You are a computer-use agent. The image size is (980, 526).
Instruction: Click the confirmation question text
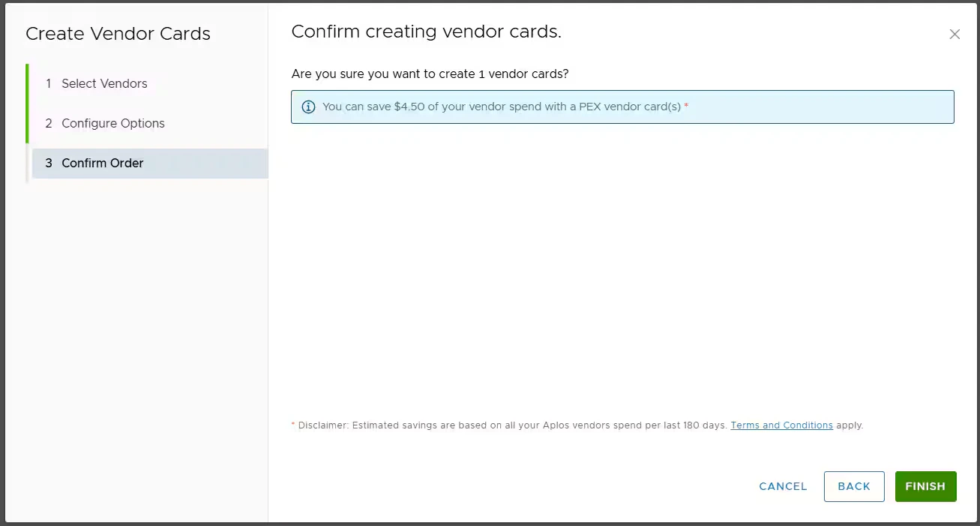coord(430,74)
